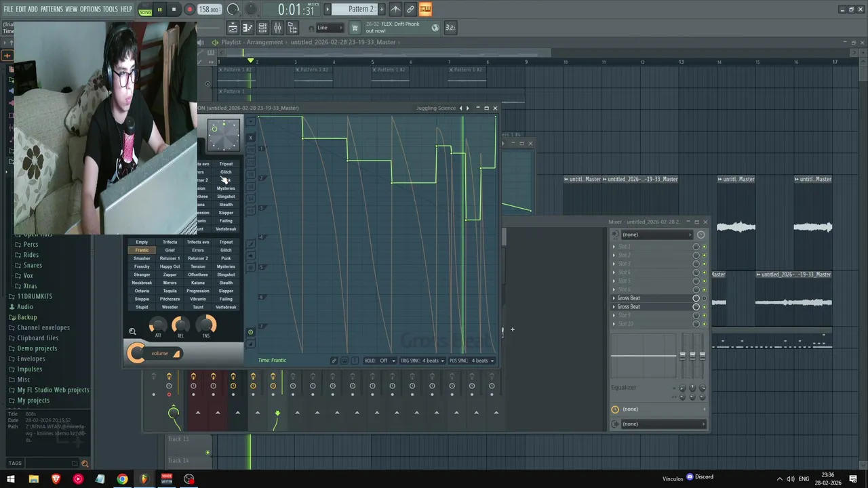
Task: Toggle Slot 6 enable LED in mixer
Action: [x=704, y=290]
